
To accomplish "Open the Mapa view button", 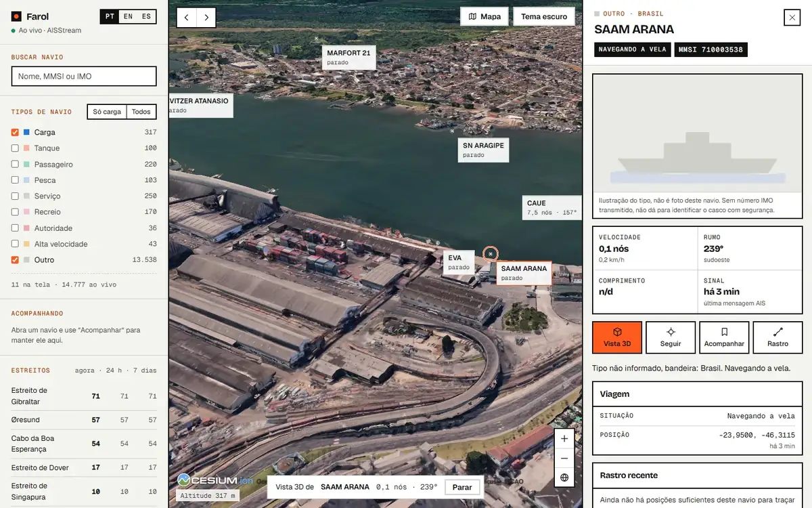I will (484, 16).
